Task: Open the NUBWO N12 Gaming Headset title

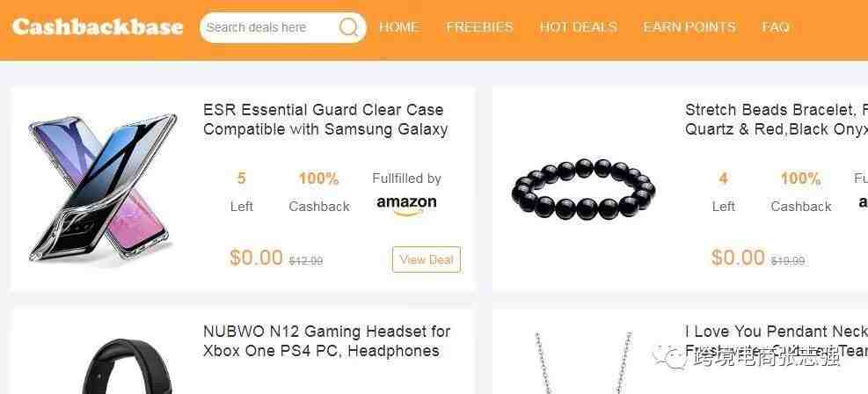Action: (326, 341)
